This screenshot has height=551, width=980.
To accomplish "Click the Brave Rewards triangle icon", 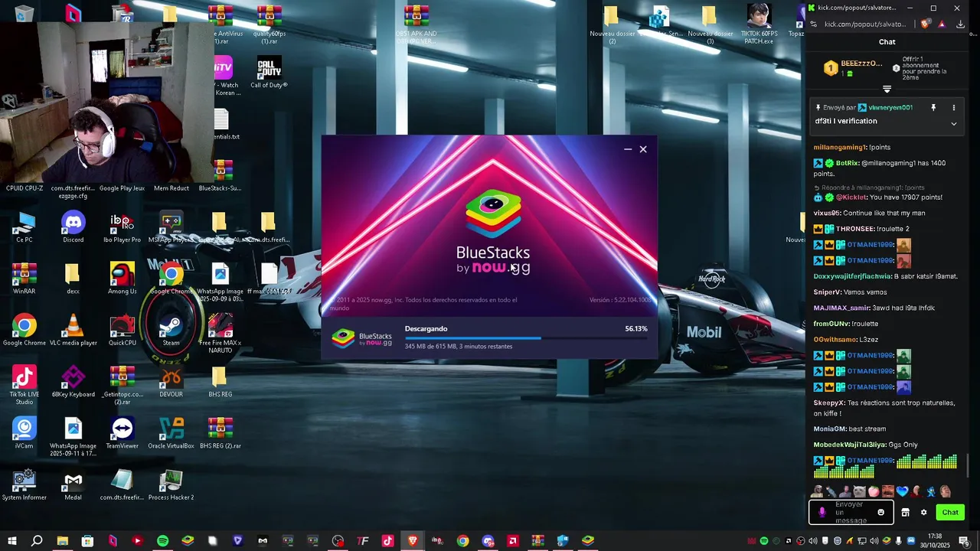I will tap(942, 24).
